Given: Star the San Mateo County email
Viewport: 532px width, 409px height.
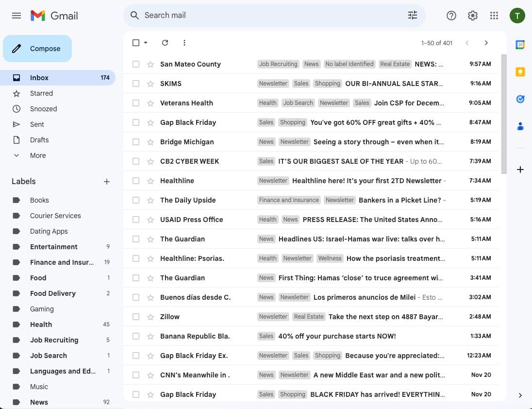Looking at the screenshot, I should [x=150, y=64].
